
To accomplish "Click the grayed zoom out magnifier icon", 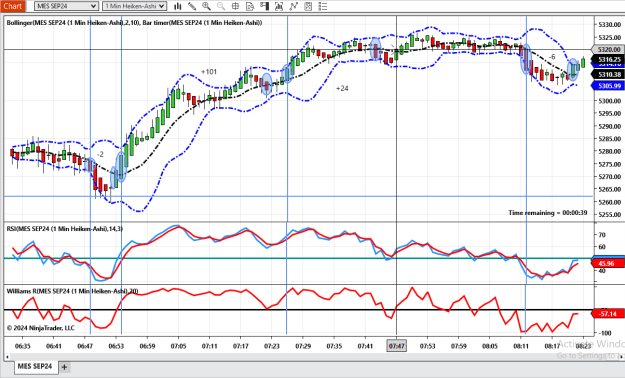I will tap(221, 6).
